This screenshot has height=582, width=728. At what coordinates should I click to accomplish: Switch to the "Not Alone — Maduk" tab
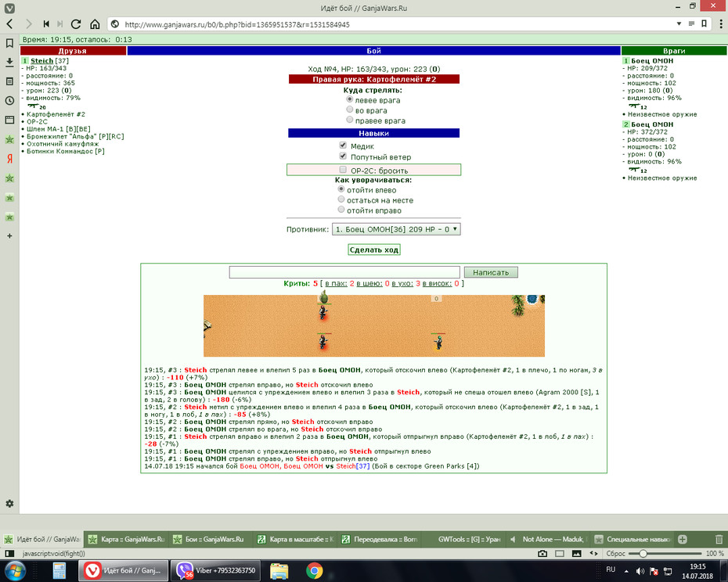547,539
